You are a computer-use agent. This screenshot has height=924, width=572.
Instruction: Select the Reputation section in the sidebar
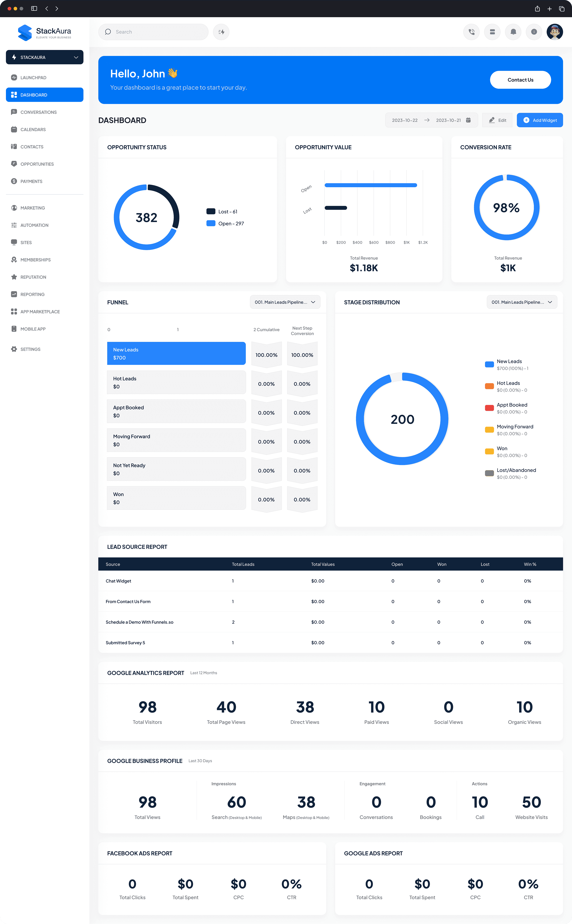33,277
